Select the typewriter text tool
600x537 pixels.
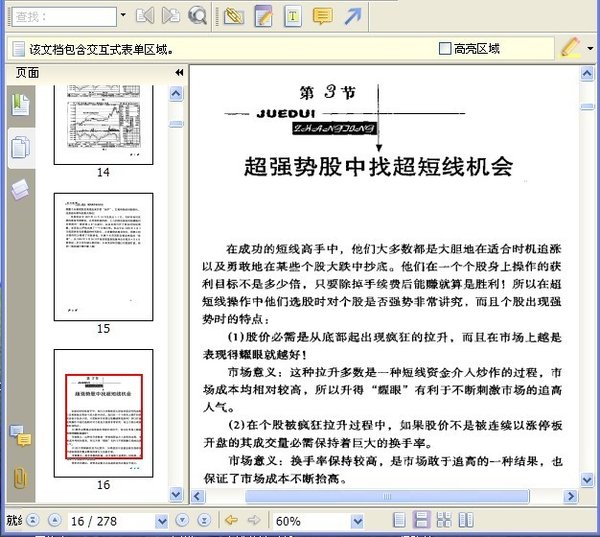(x=293, y=16)
